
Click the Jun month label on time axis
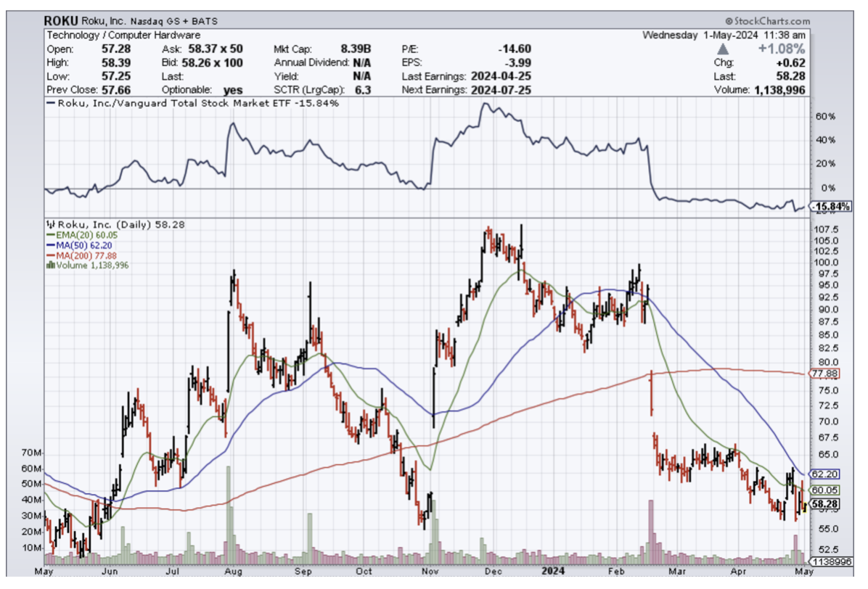point(110,572)
